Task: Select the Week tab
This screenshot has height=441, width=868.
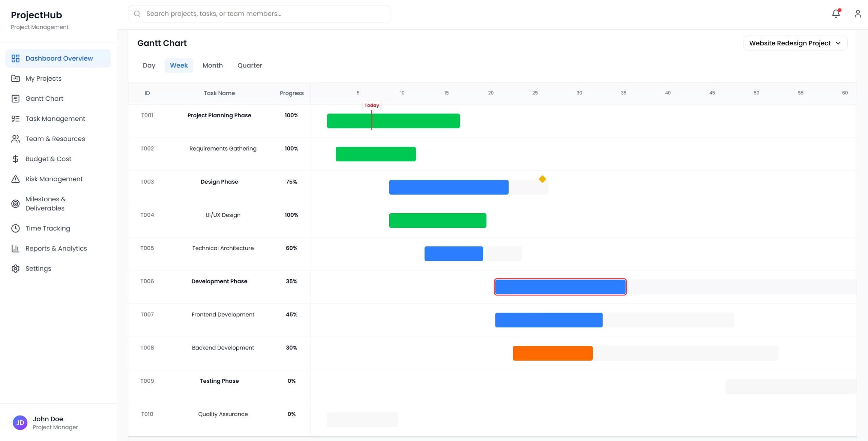Action: (x=179, y=65)
